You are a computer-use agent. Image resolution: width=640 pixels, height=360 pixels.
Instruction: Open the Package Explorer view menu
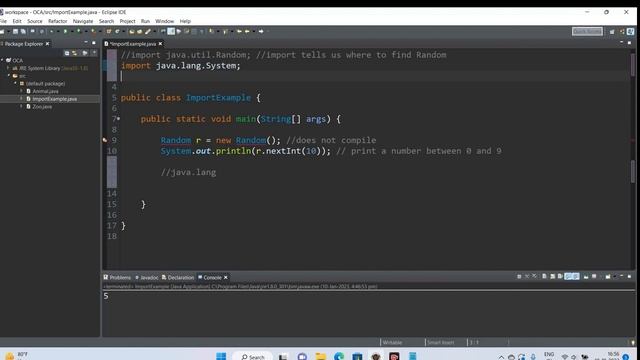[94, 53]
